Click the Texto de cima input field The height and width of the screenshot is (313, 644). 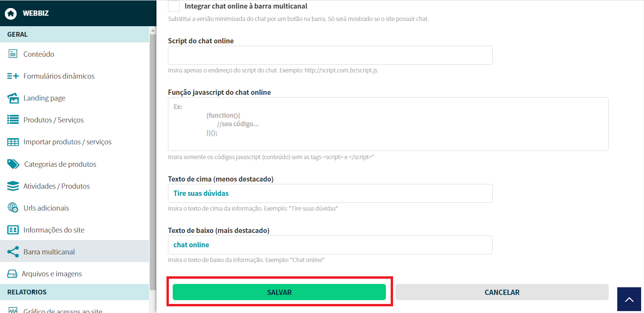point(330,193)
